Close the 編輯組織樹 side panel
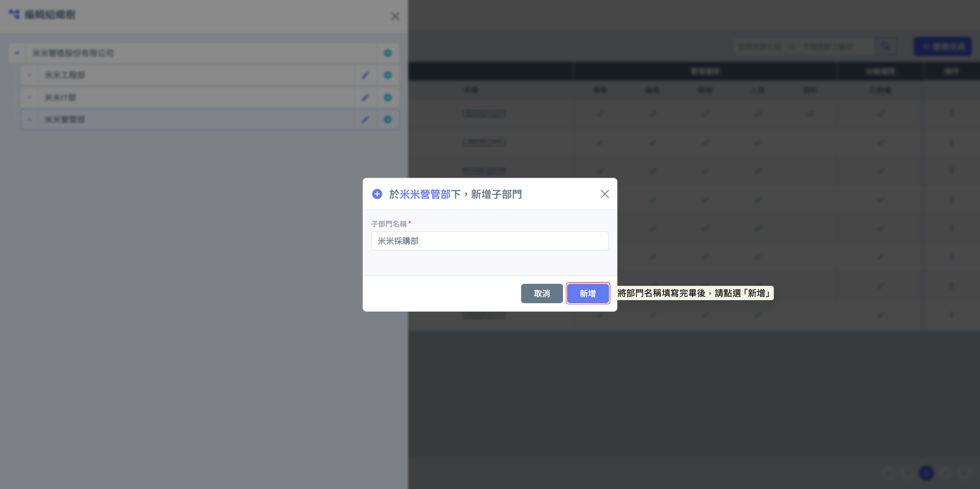Viewport: 980px width, 489px height. 395,16
